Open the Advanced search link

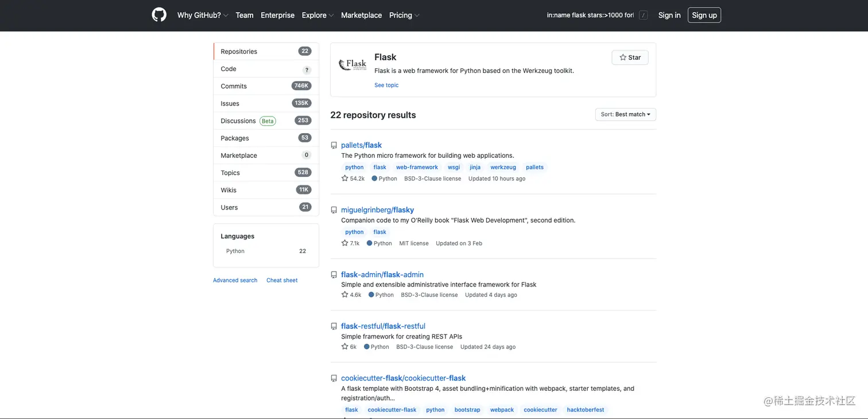pos(235,280)
